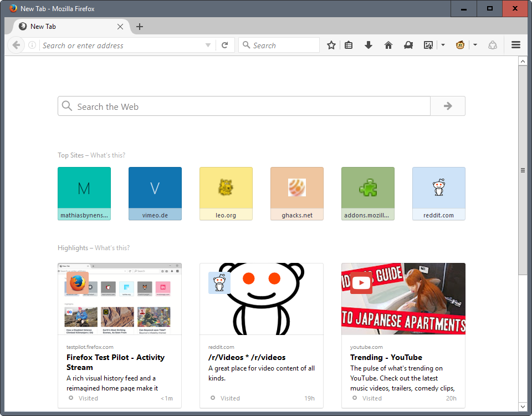Click the greyed-out extension icon
Screen dimensions: 532x416
(493, 45)
